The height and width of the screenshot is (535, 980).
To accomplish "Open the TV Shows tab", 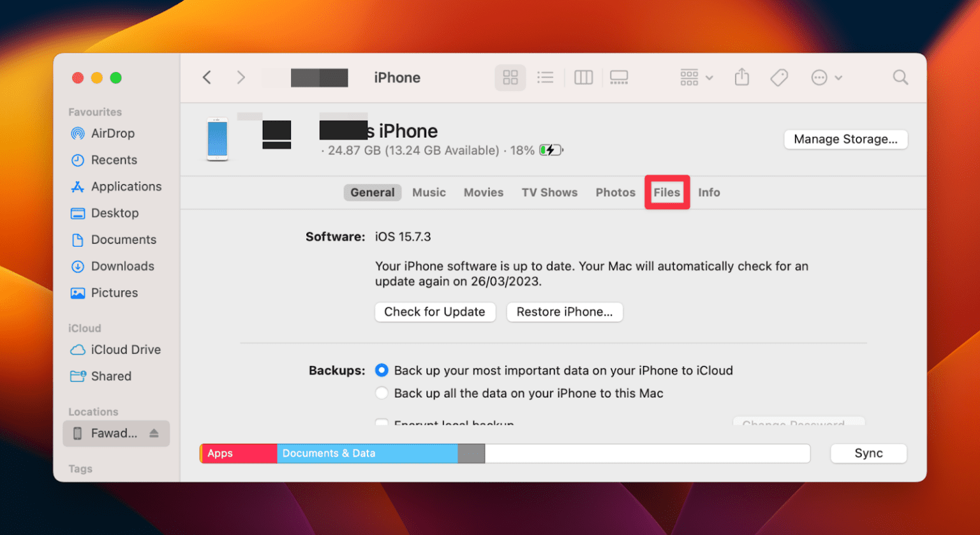I will click(x=549, y=193).
